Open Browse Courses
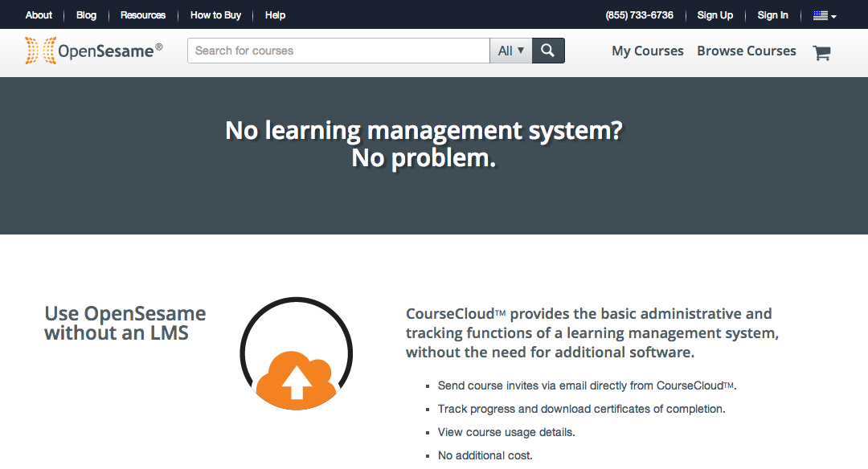This screenshot has height=469, width=868. pos(746,51)
